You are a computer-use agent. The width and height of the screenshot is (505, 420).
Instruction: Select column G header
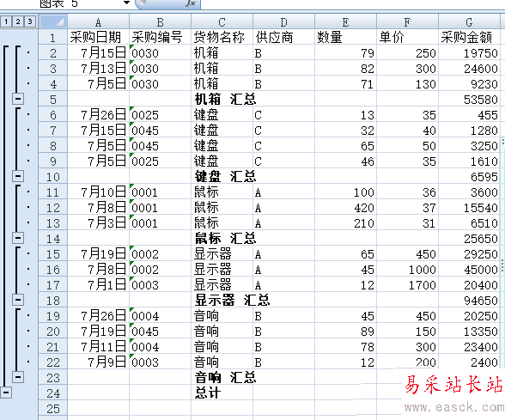[x=469, y=22]
